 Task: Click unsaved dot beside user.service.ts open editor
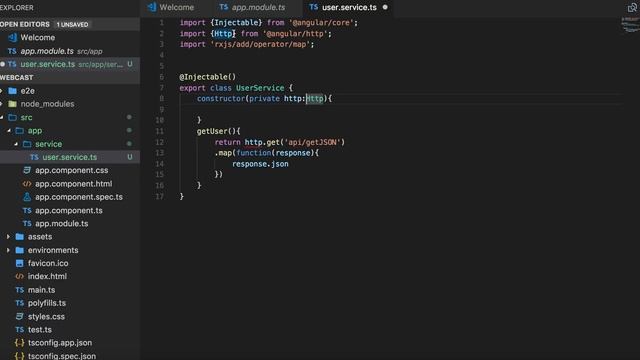pos(2,64)
